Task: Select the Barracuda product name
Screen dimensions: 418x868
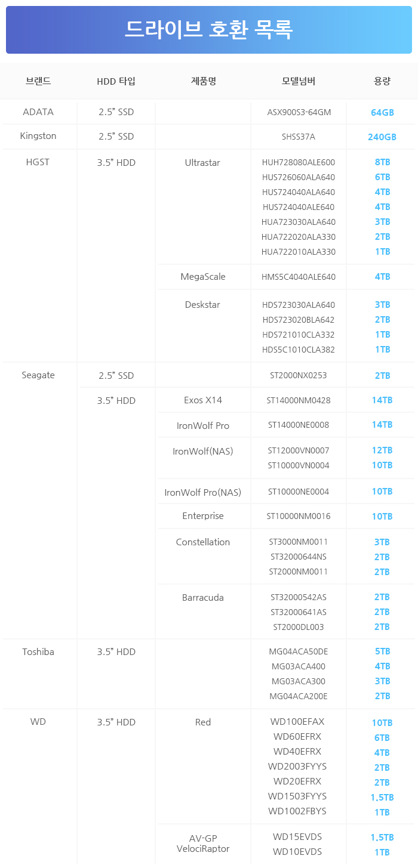Action: [x=203, y=597]
